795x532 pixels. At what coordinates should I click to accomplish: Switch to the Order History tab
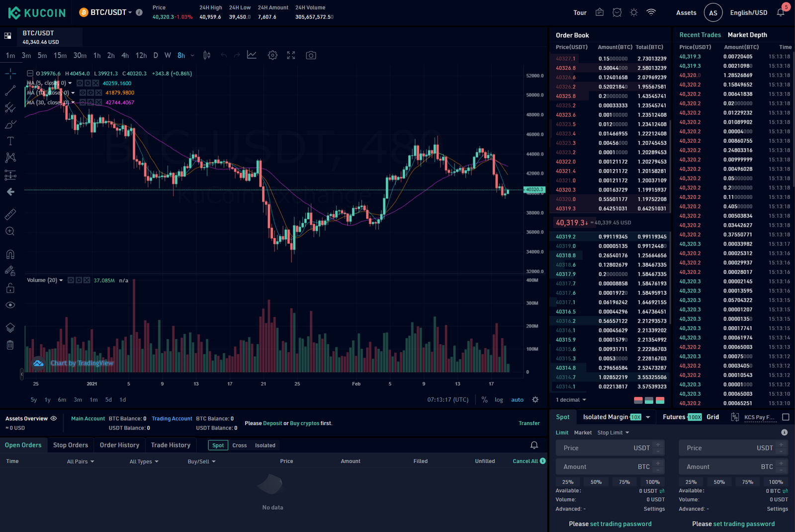pos(119,445)
